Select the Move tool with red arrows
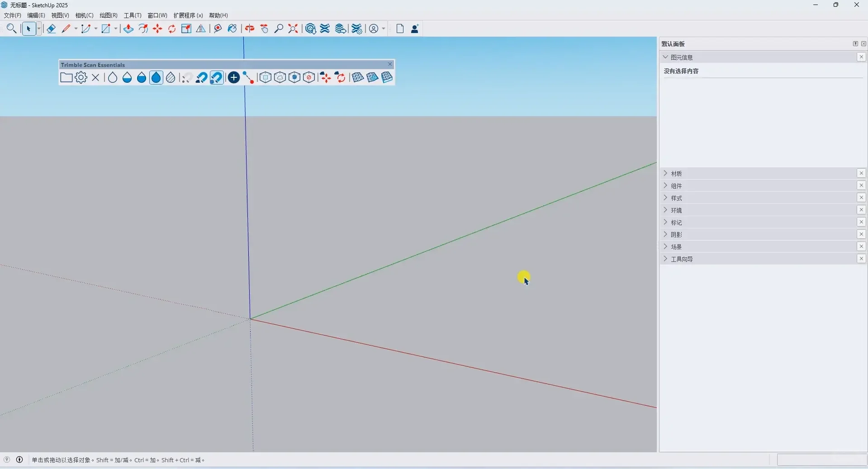 tap(158, 29)
